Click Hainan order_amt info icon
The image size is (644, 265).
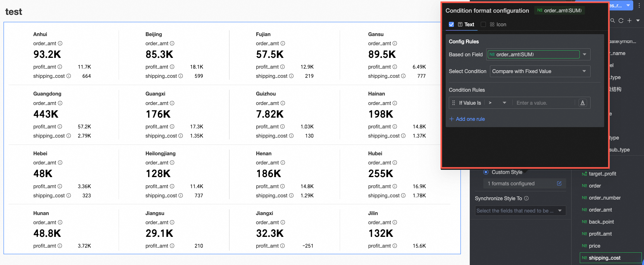pos(395,103)
